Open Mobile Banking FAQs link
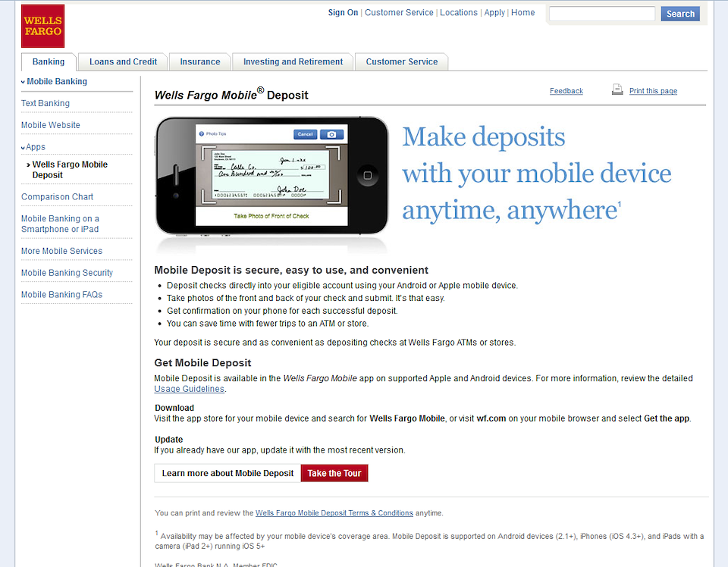728x567 pixels. click(61, 295)
